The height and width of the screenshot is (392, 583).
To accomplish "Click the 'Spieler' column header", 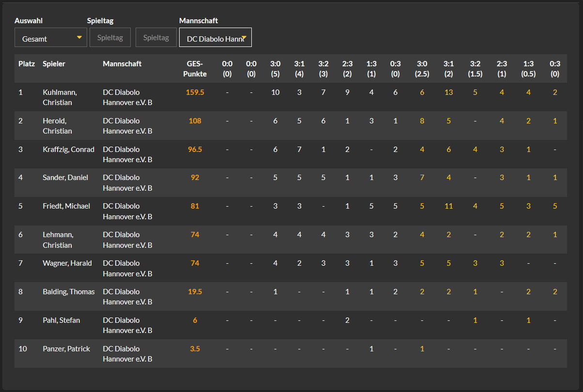I will 54,63.
